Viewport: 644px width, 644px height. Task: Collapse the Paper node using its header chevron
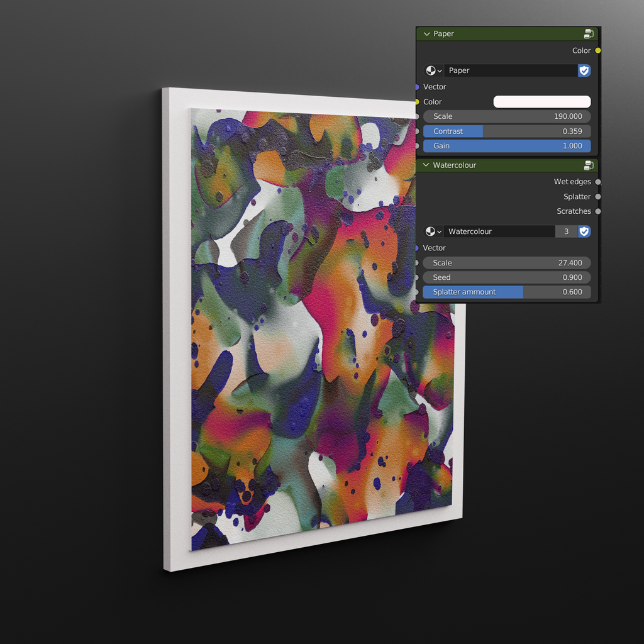[426, 33]
